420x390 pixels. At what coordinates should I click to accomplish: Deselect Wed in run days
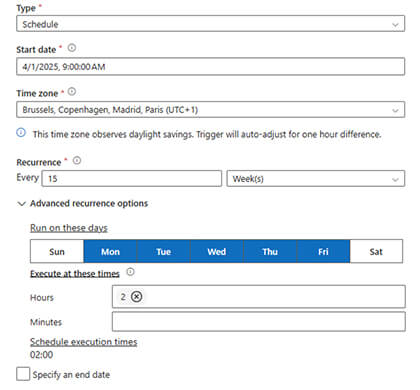[217, 252]
